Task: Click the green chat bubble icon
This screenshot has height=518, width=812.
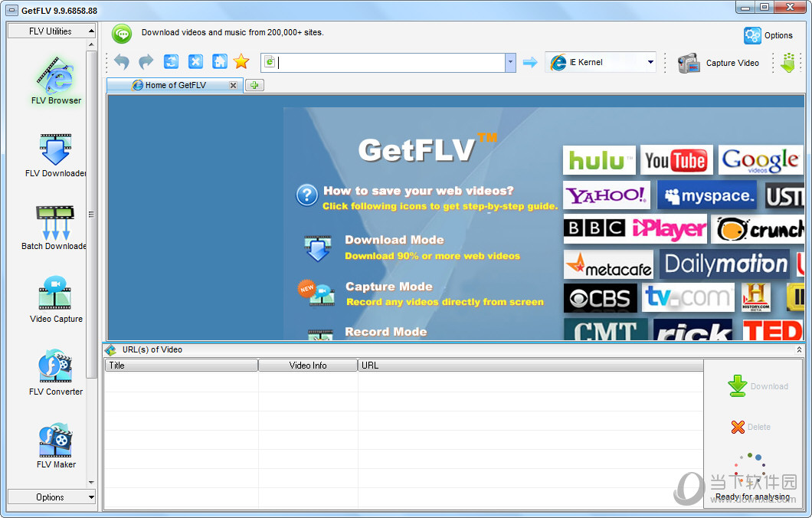Action: (x=122, y=34)
